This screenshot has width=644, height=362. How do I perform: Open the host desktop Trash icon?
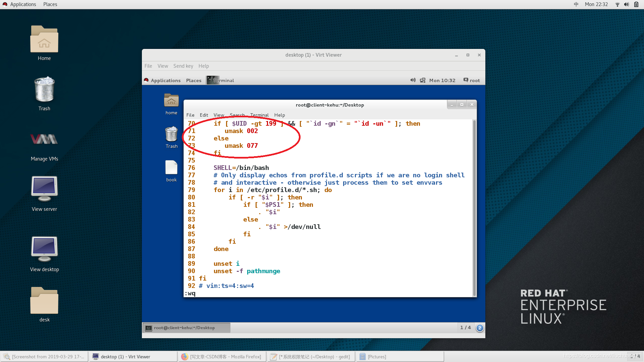tap(44, 89)
